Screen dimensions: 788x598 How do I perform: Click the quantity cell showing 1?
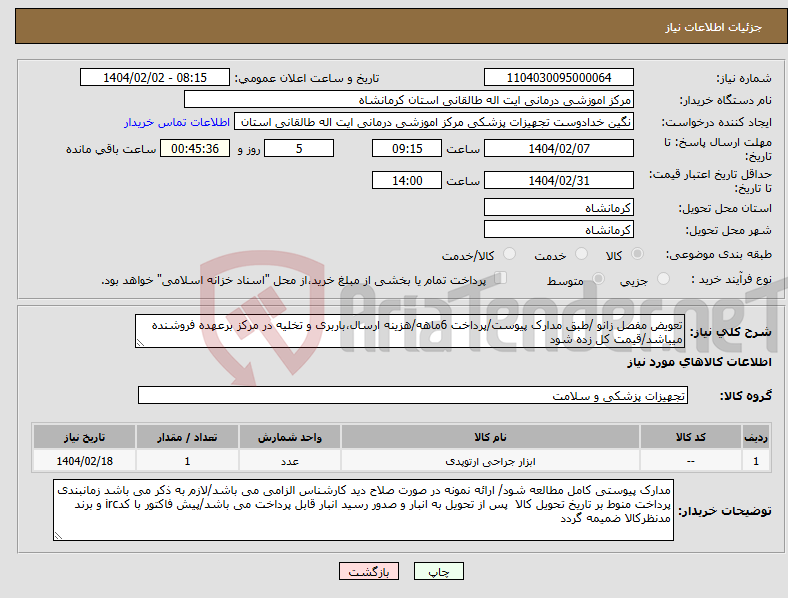(x=187, y=461)
